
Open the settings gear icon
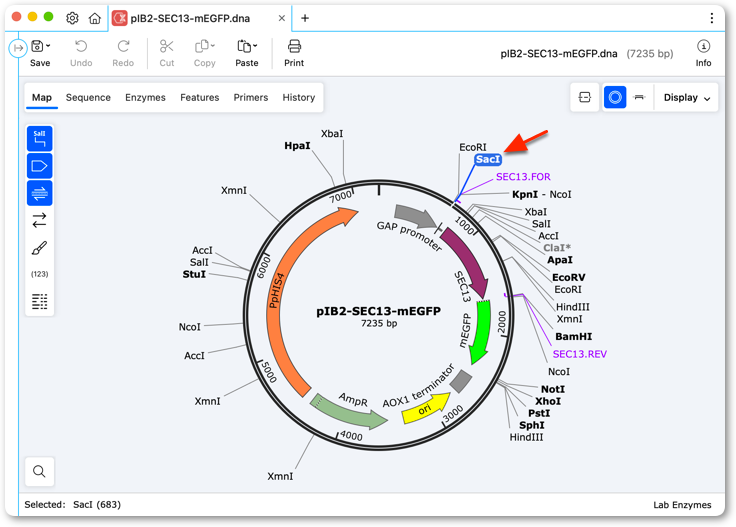pyautogui.click(x=72, y=18)
